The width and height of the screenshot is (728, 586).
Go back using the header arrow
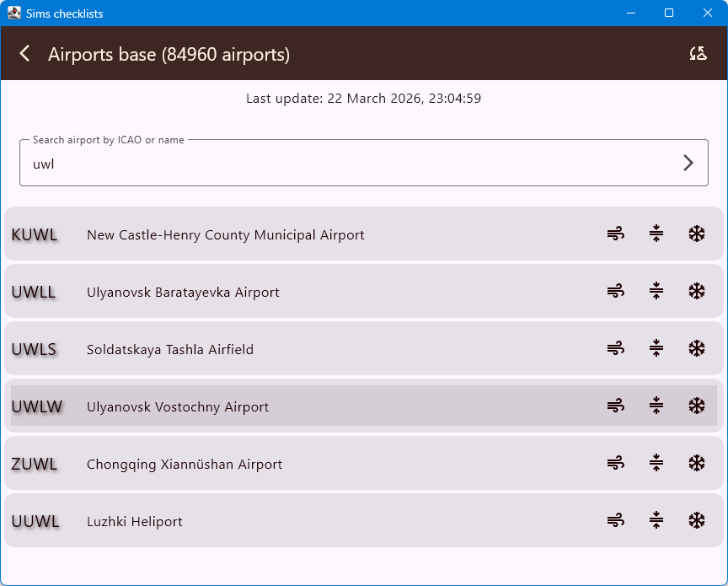coord(25,53)
